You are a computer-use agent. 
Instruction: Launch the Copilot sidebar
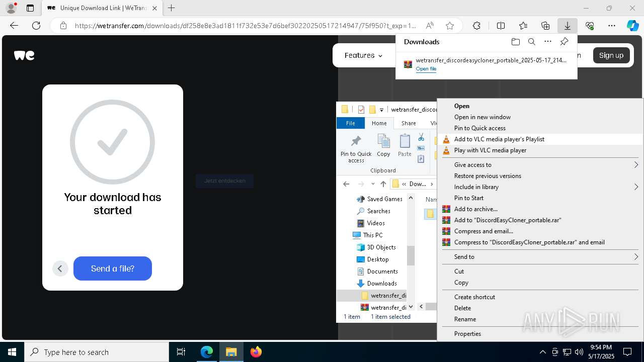pos(632,26)
